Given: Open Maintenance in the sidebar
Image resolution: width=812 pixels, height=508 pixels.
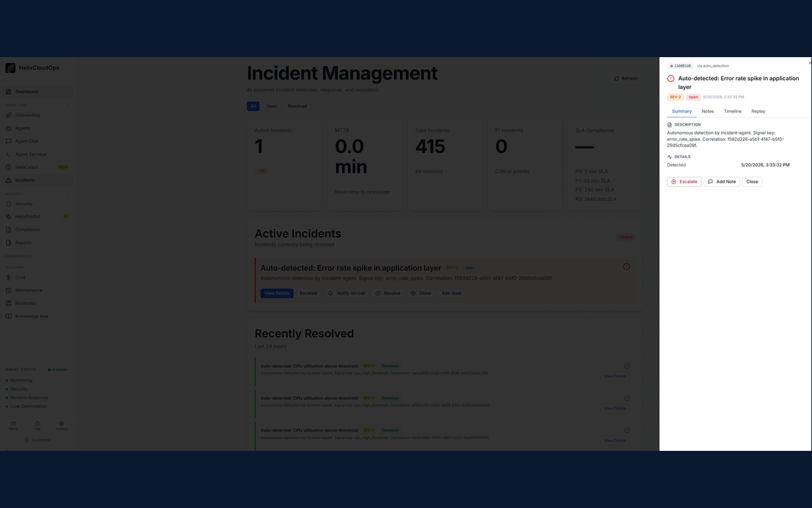Looking at the screenshot, I should tap(37, 290).
